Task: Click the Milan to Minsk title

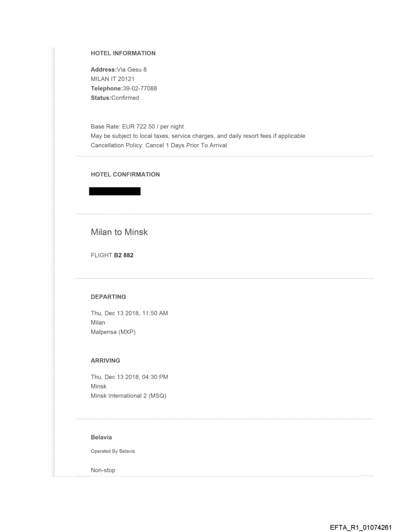Action: pyautogui.click(x=119, y=232)
